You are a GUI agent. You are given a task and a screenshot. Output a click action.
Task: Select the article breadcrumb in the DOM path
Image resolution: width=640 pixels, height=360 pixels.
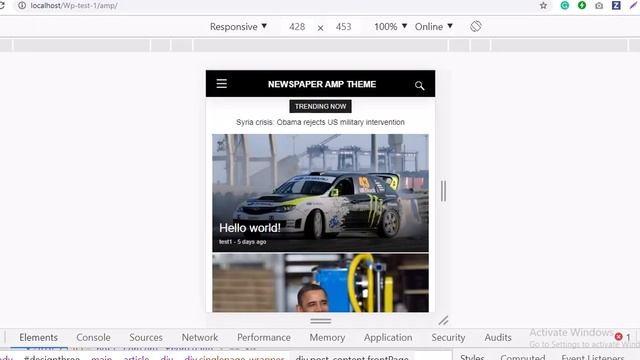pyautogui.click(x=136, y=358)
